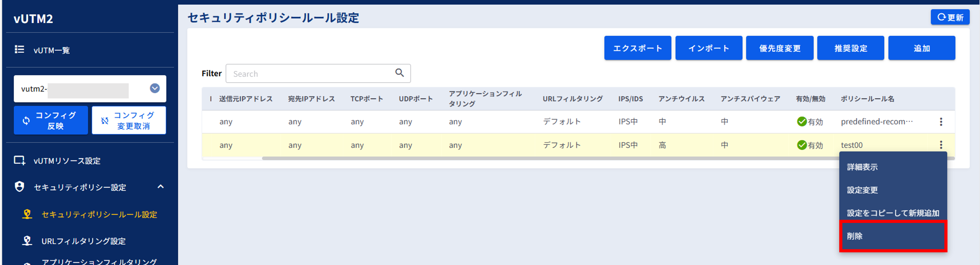The height and width of the screenshot is (265, 980).
Task: Click the セキュリティポリシー設定 shield icon
Action: pyautogui.click(x=19, y=187)
